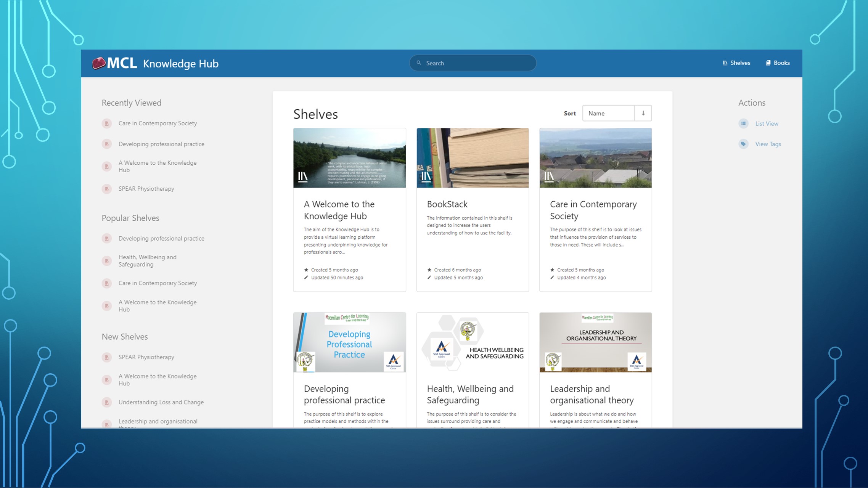This screenshot has height=488, width=868.
Task: Click the magnifier icon in search bar
Action: 419,63
